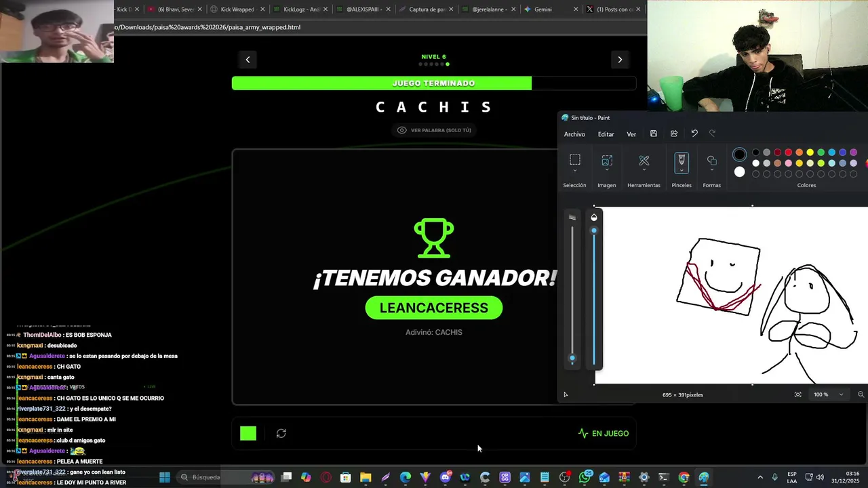
Task: Select the white secondary color circle in Paint
Action: 739,172
